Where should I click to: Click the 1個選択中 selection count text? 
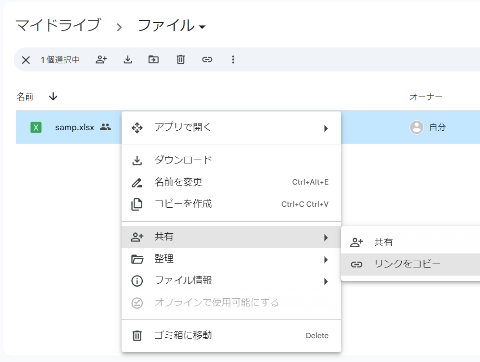pos(60,60)
